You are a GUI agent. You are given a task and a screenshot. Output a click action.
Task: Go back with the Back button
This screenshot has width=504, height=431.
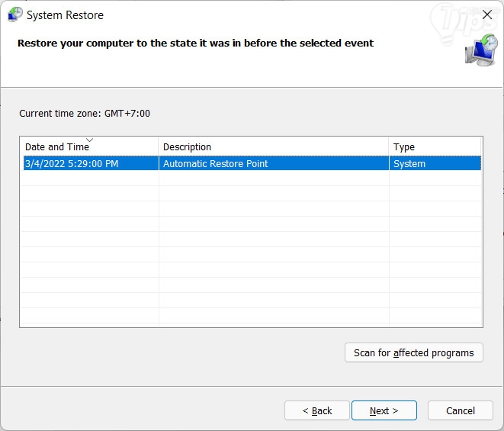[x=317, y=410]
